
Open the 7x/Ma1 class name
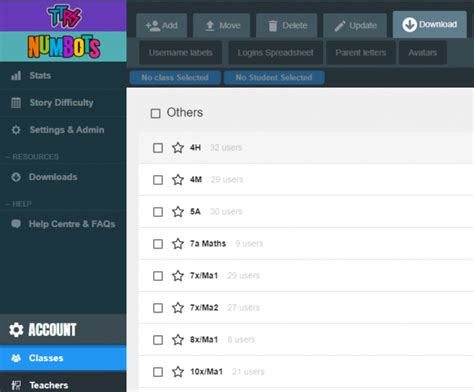[x=204, y=275]
